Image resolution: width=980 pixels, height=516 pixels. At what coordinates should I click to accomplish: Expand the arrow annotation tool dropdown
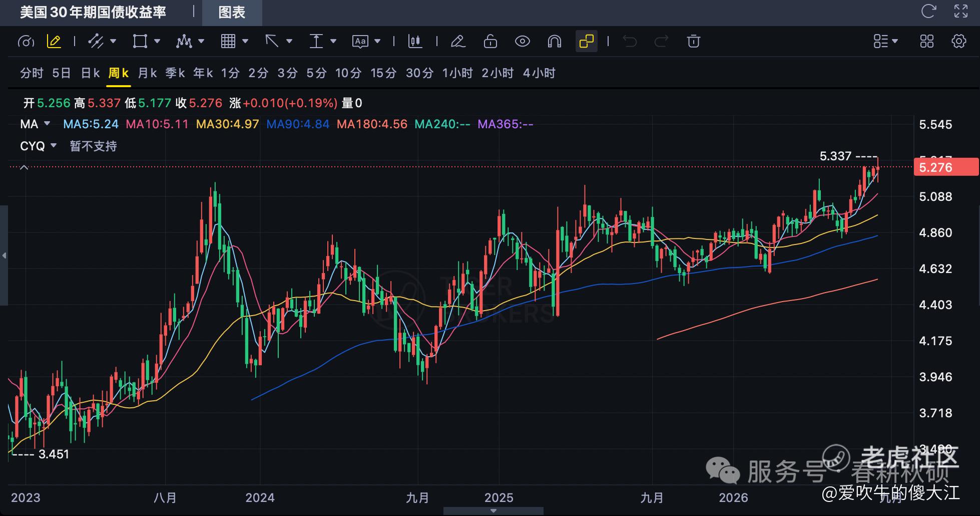[x=289, y=41]
